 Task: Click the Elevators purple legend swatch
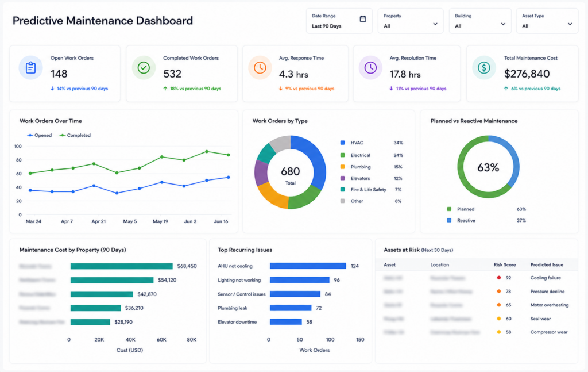coord(342,178)
